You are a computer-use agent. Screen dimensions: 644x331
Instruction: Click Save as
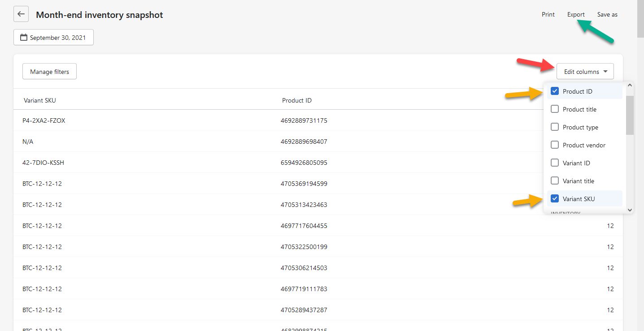[x=607, y=14]
